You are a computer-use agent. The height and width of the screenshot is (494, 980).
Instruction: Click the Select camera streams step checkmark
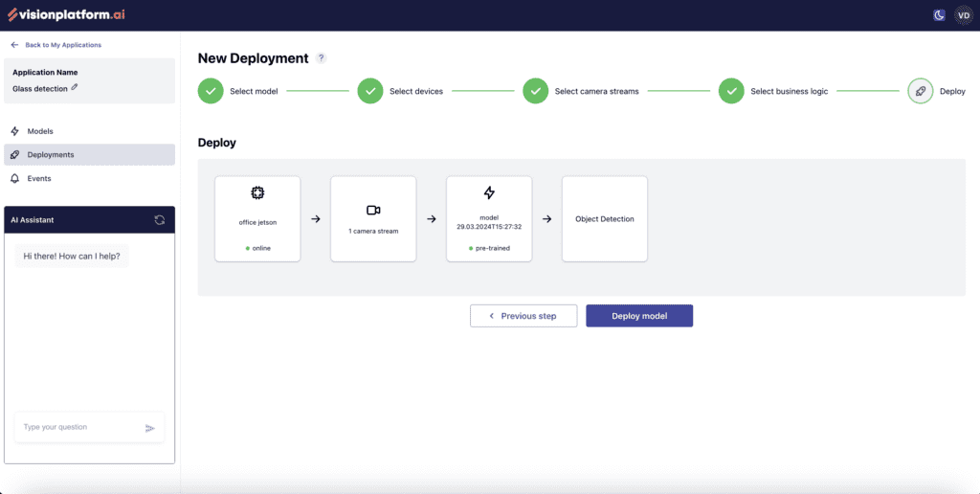point(536,91)
